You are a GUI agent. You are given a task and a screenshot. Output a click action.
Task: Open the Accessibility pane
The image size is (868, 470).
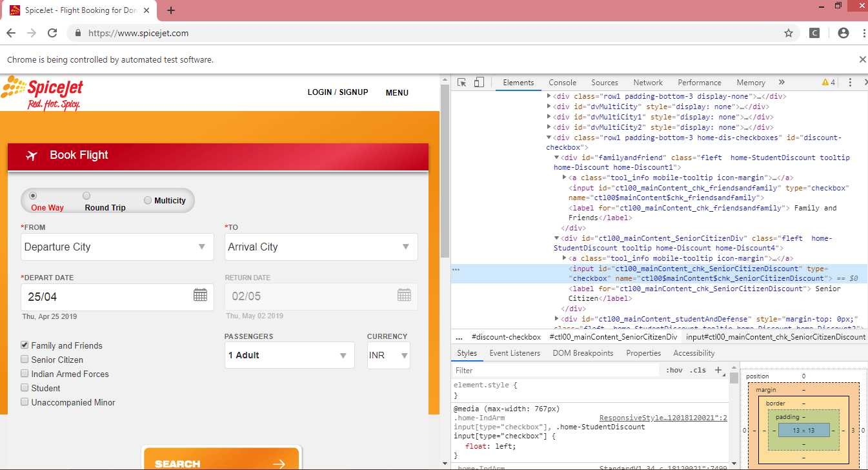point(694,353)
